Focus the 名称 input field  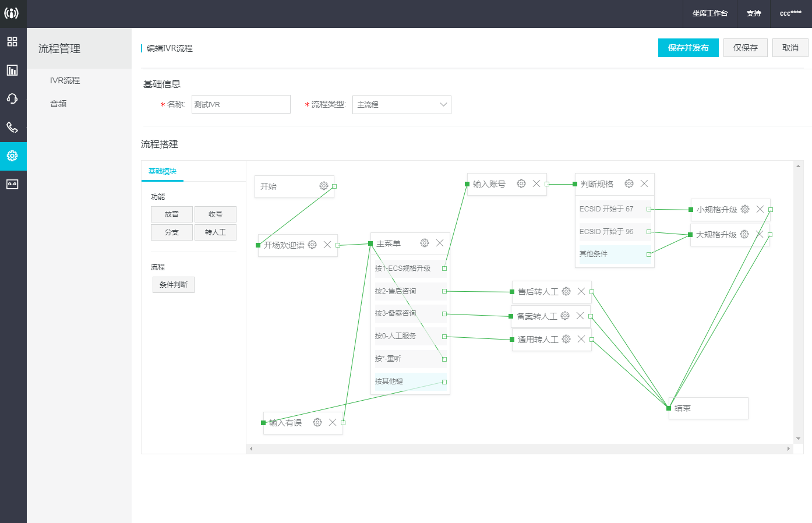tap(241, 104)
